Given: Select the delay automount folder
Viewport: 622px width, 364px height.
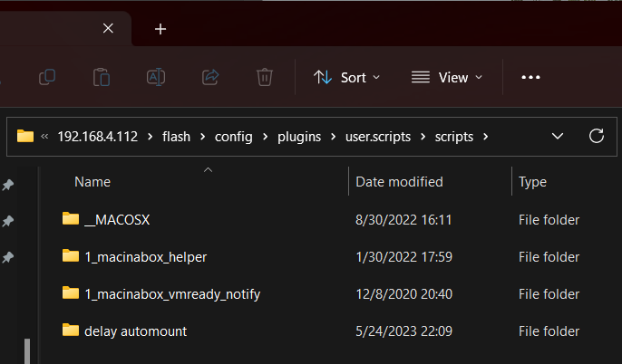Looking at the screenshot, I should coord(135,331).
